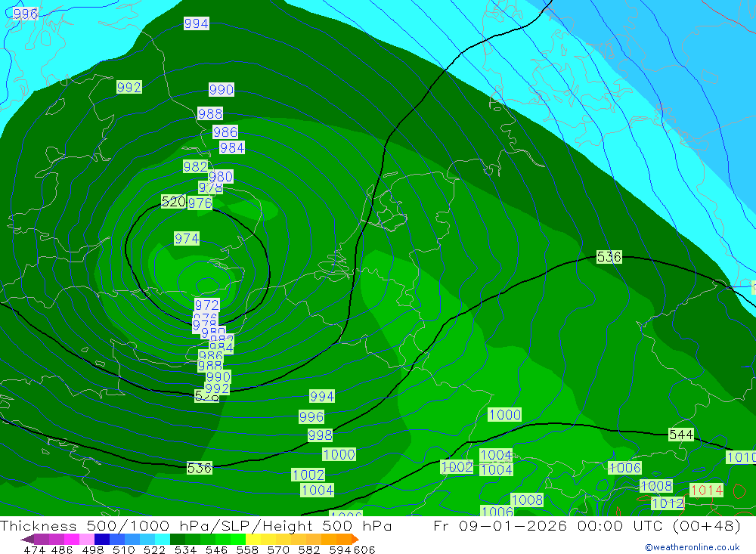Click the orange arrow tip ending the legend
Viewport: 756px width, 554px height.
[355, 539]
